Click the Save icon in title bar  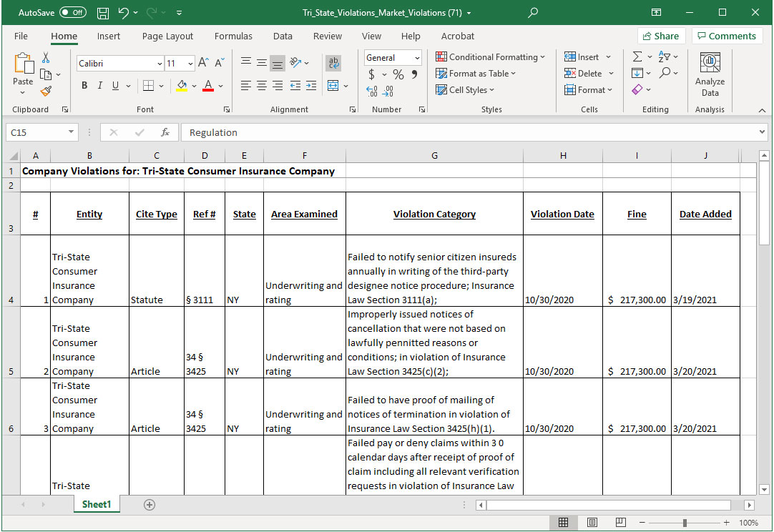(103, 13)
